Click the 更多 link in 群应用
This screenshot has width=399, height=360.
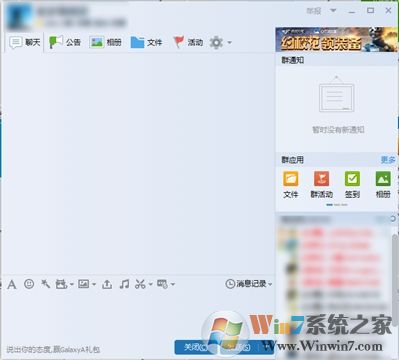388,160
